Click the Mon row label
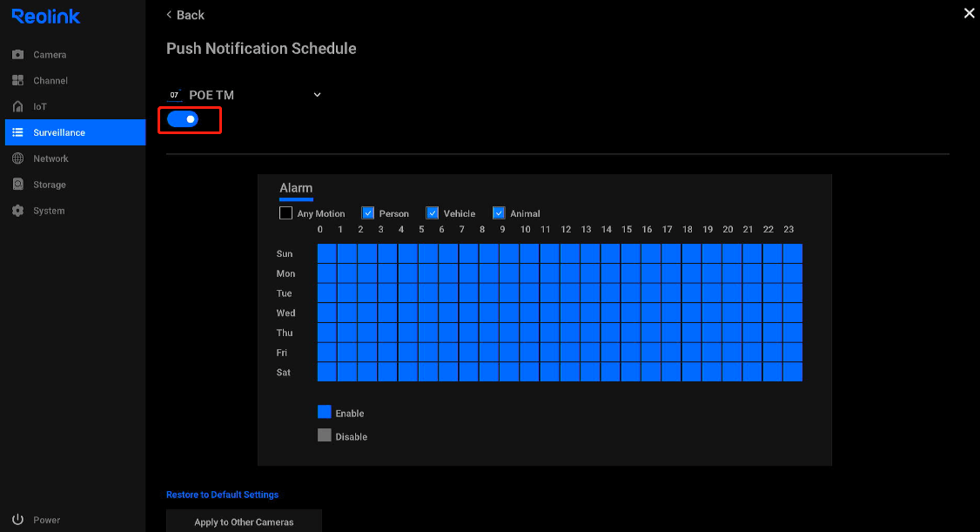980x532 pixels. 285,273
